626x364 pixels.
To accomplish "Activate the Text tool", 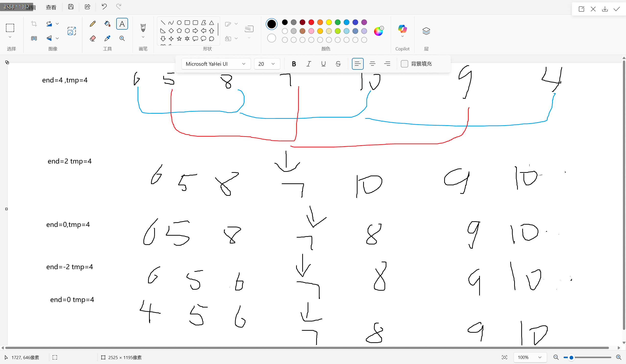I will point(122,24).
